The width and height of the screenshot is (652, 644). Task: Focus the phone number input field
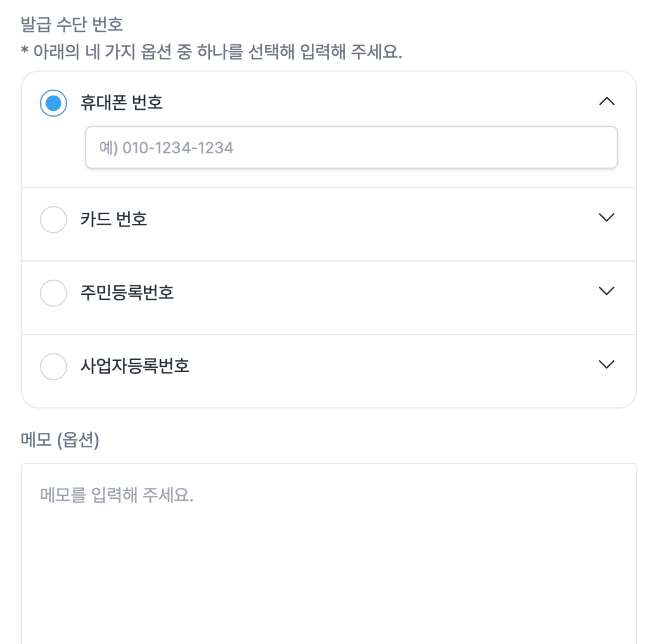coord(415,148)
